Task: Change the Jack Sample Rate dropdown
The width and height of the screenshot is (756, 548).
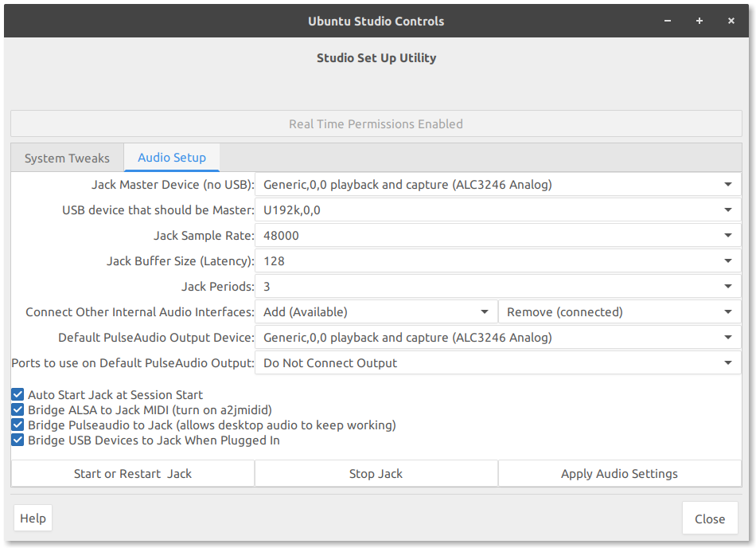Action: (x=497, y=236)
